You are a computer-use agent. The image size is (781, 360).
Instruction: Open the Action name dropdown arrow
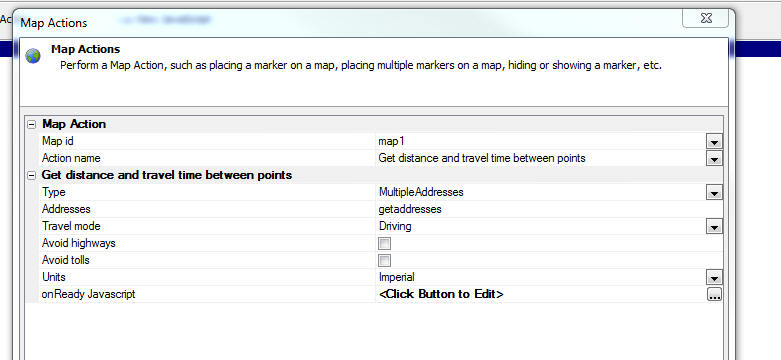tap(714, 159)
